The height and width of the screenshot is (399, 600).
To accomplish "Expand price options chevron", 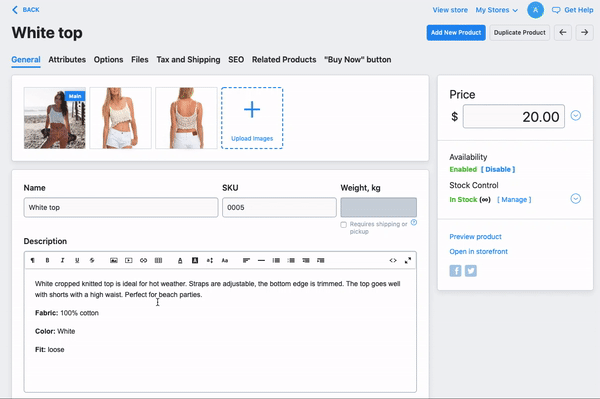I will [x=576, y=116].
